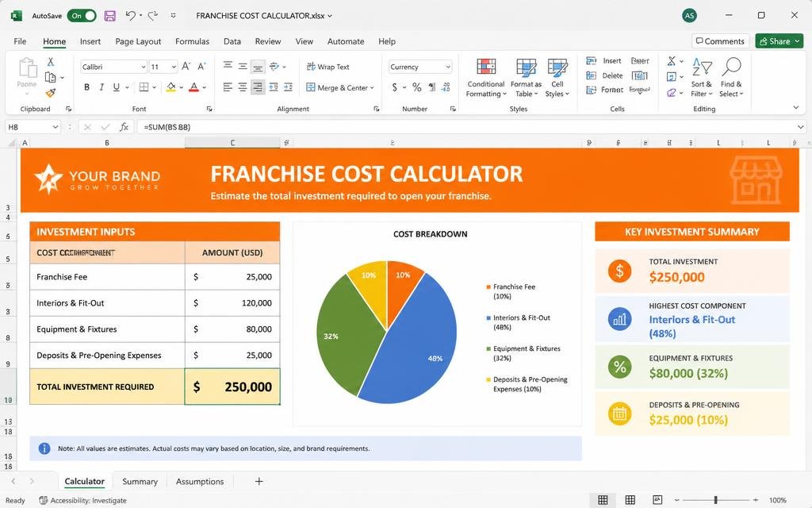
Task: Click the Font Color red A swatch
Action: point(193,87)
